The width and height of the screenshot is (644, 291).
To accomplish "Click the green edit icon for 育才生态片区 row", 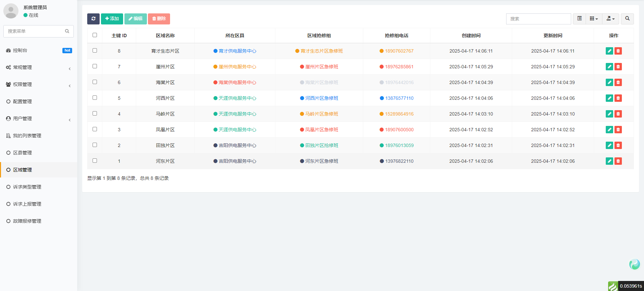I will 609,51.
